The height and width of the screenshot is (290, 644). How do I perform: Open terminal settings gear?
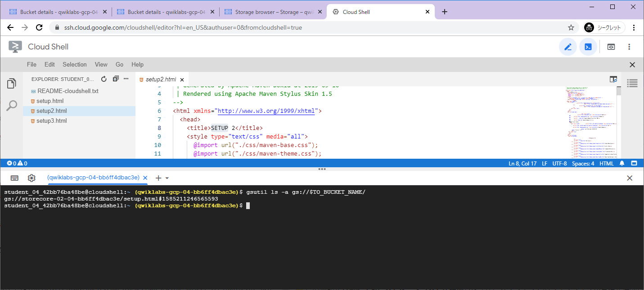tap(32, 178)
